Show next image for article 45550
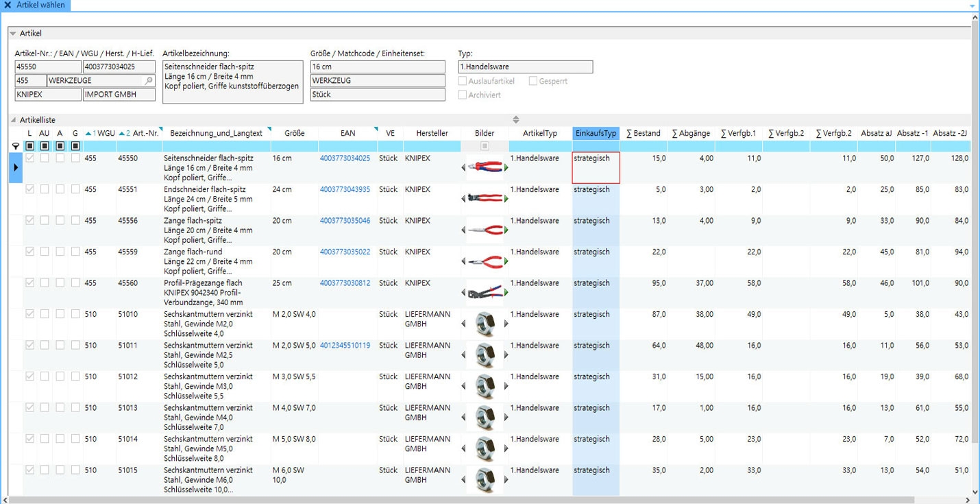980x504 pixels. pos(506,168)
